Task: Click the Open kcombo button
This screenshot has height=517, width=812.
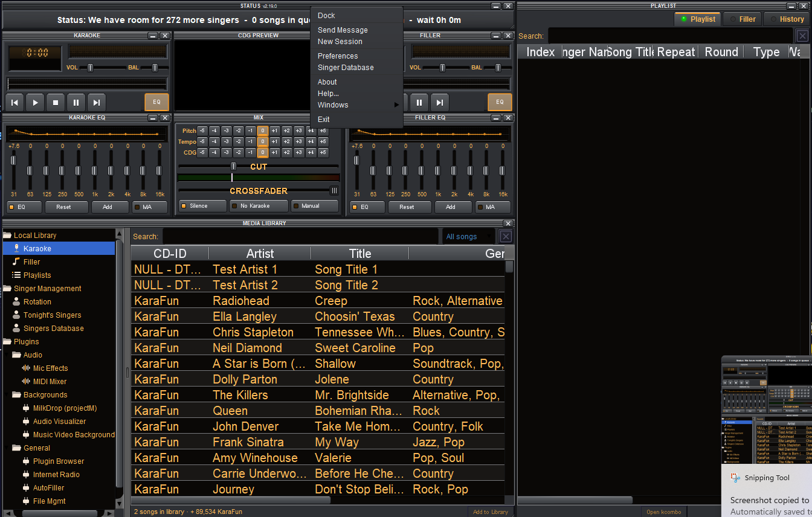Action: (x=663, y=512)
